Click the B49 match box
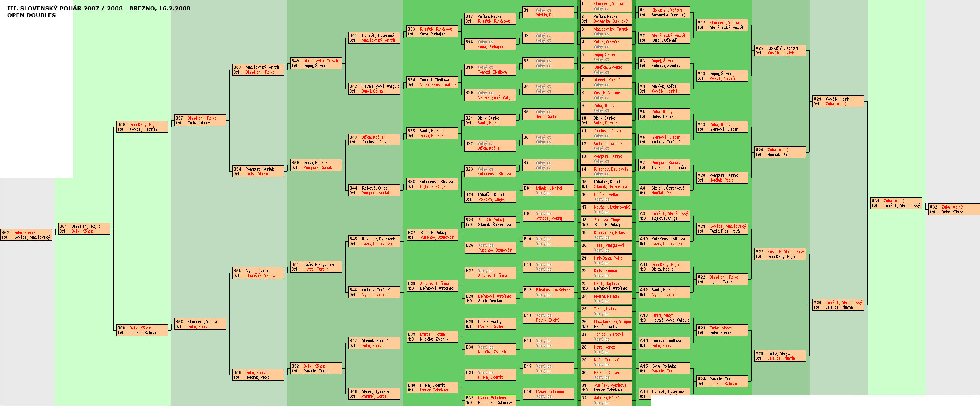This screenshot has width=980, height=407. (x=316, y=63)
